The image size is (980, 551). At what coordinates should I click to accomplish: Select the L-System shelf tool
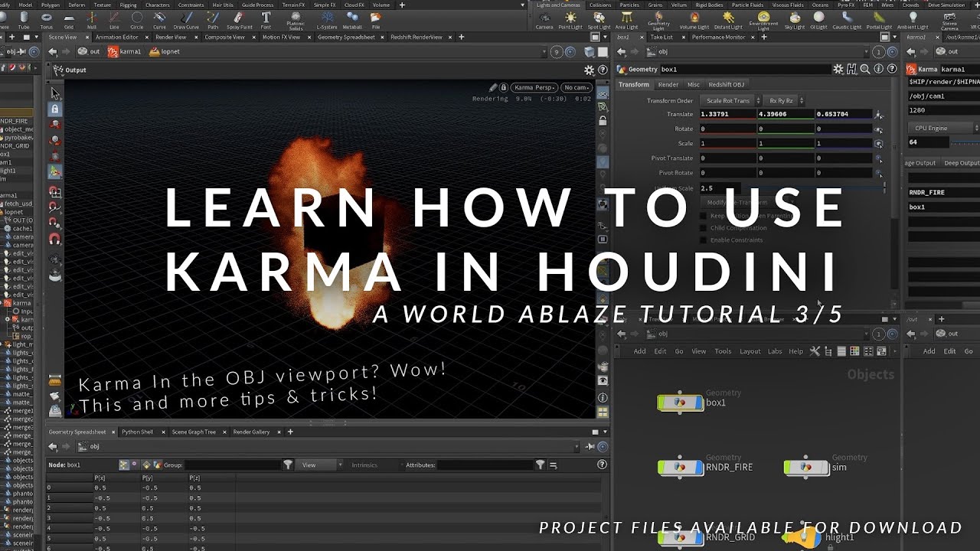tap(327, 20)
